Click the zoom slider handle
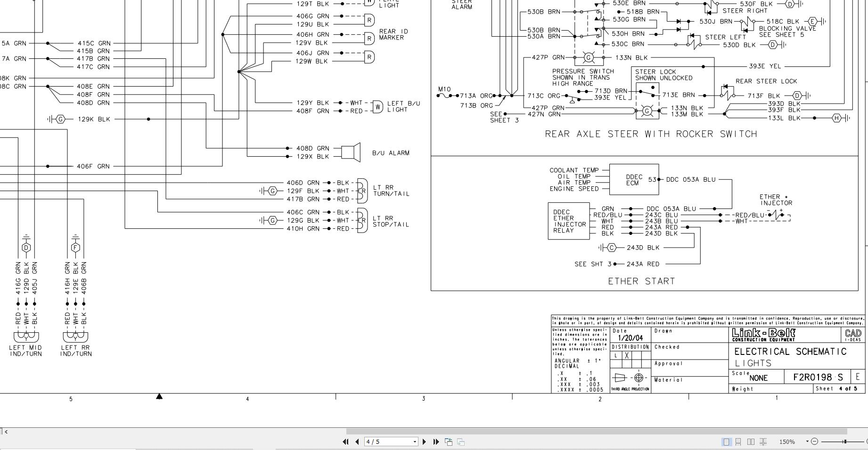Viewport: 868px width, 450px height. click(x=845, y=442)
